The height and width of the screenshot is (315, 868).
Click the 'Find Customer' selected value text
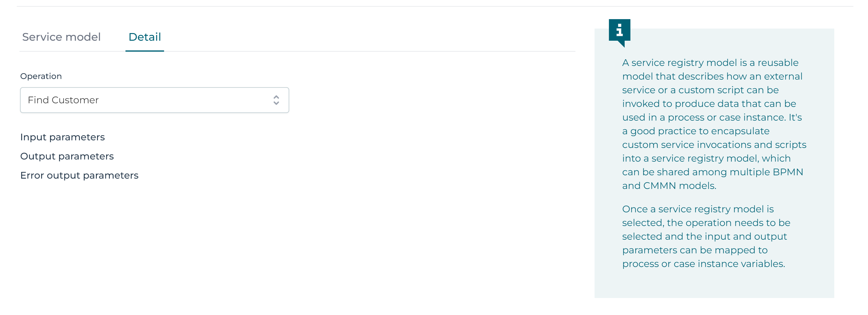pos(63,100)
